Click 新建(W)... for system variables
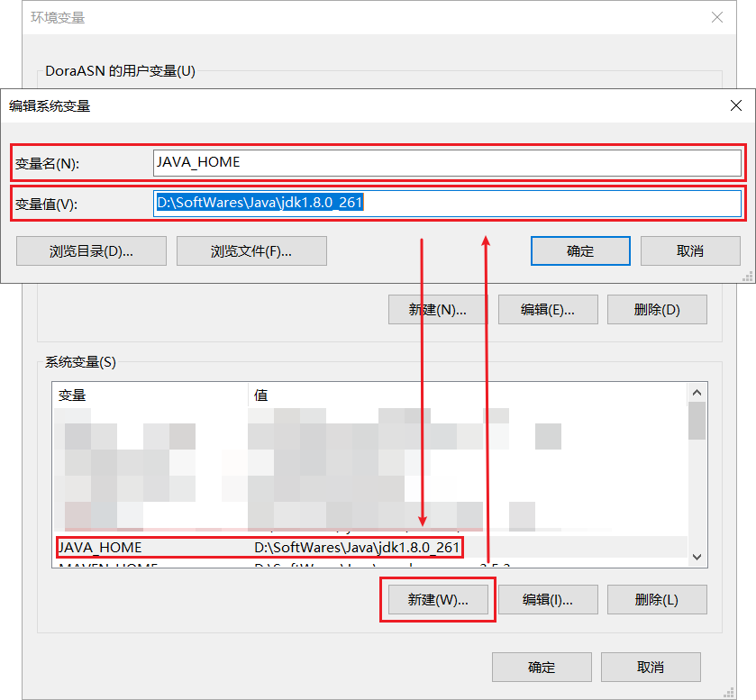 coord(438,600)
